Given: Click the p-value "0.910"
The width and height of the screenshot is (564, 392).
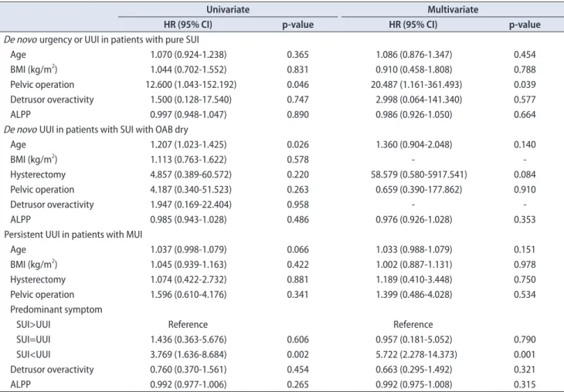Looking at the screenshot, I should pyautogui.click(x=525, y=189).
